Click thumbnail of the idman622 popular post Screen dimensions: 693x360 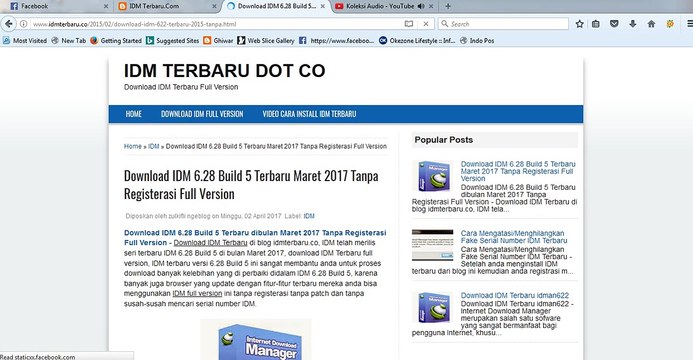pyautogui.click(x=433, y=307)
